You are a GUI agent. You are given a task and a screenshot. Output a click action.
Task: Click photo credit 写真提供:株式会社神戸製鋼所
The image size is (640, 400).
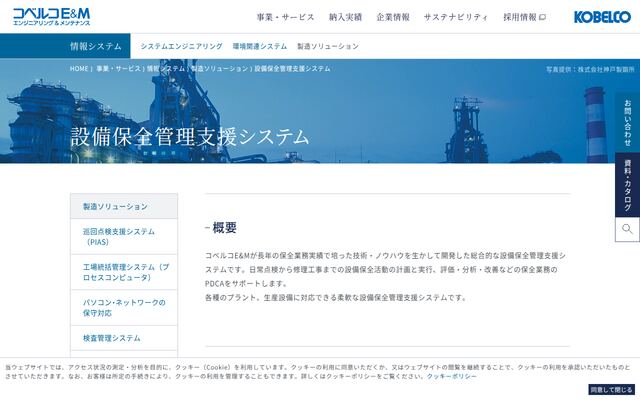pyautogui.click(x=590, y=69)
